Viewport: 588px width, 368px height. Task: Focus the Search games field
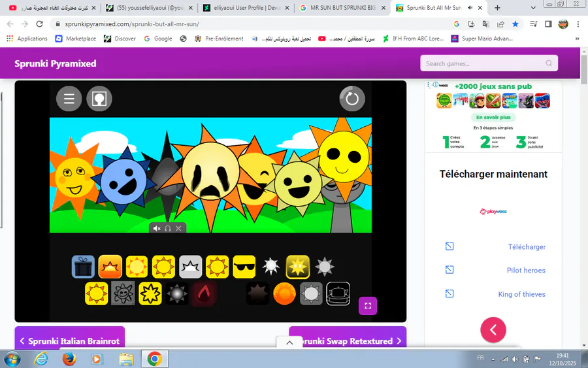coord(489,63)
